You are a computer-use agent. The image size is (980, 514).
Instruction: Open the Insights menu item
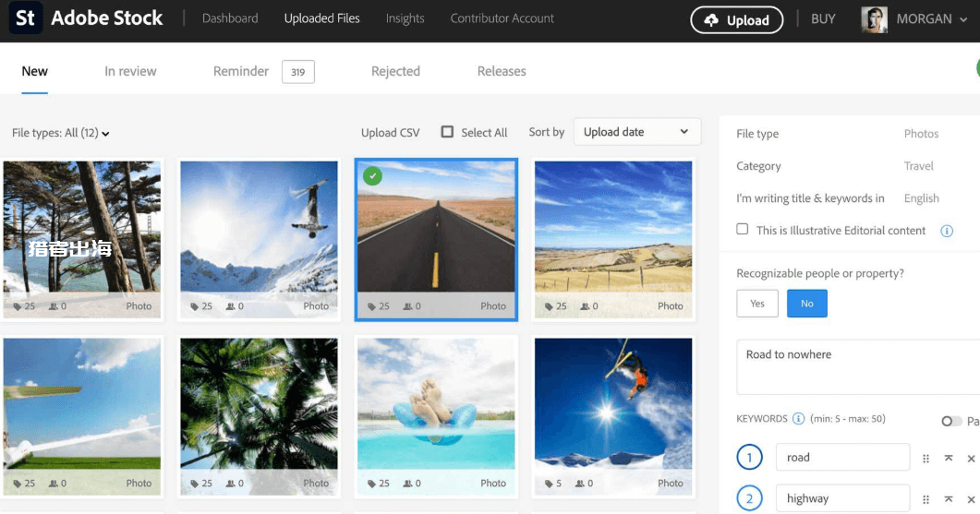[405, 18]
